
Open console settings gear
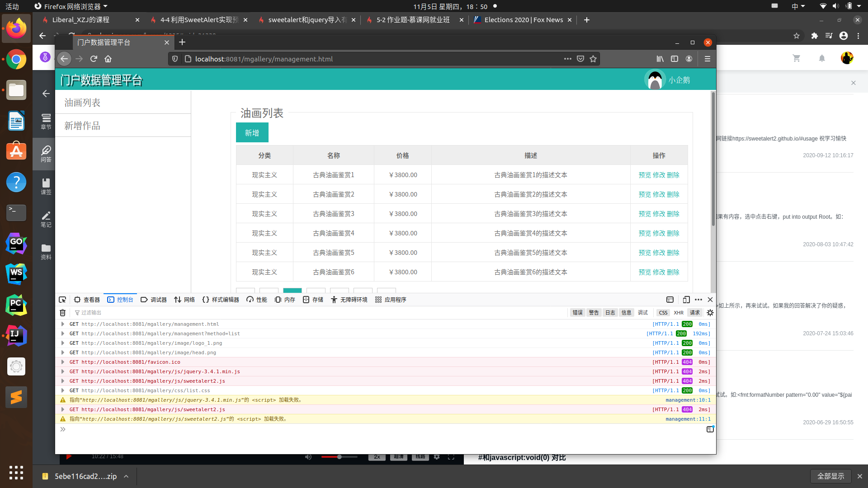click(x=710, y=313)
